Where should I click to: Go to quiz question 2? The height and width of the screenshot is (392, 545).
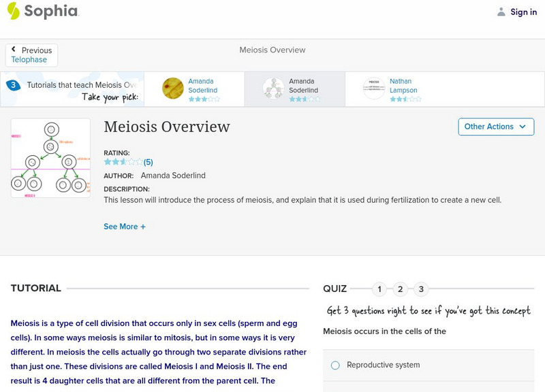click(401, 289)
